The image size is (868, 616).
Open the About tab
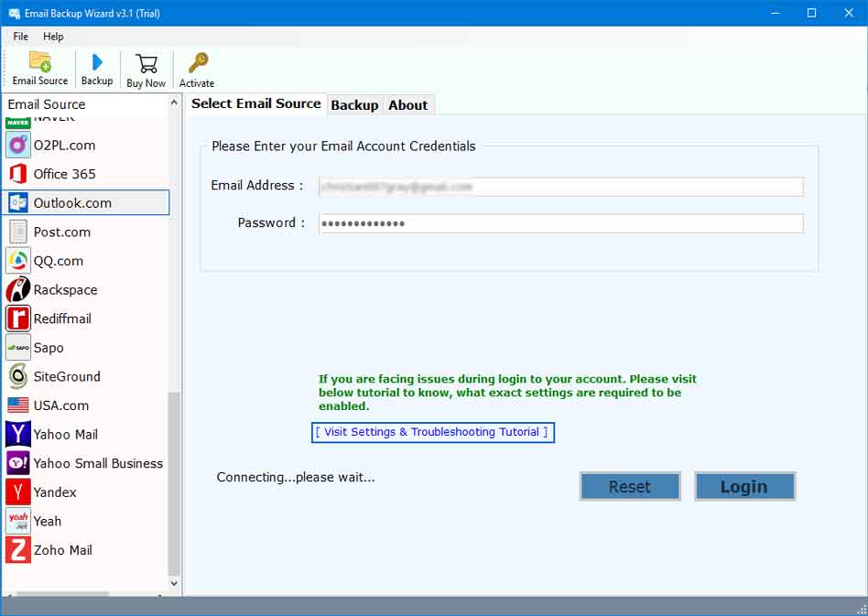[408, 105]
